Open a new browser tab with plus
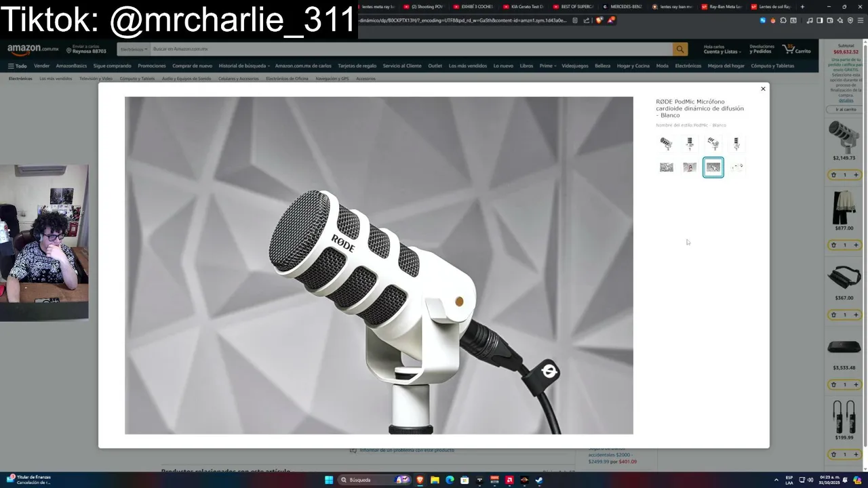This screenshot has width=868, height=488. coord(802,7)
